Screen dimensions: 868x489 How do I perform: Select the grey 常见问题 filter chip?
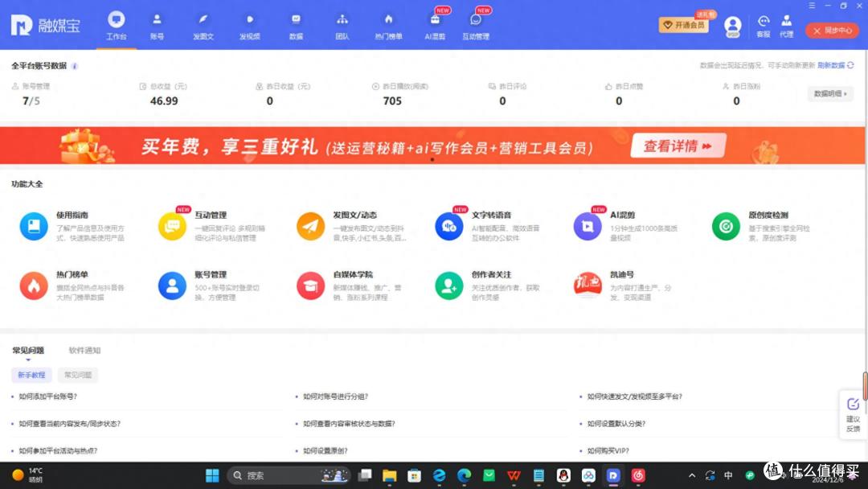[77, 375]
